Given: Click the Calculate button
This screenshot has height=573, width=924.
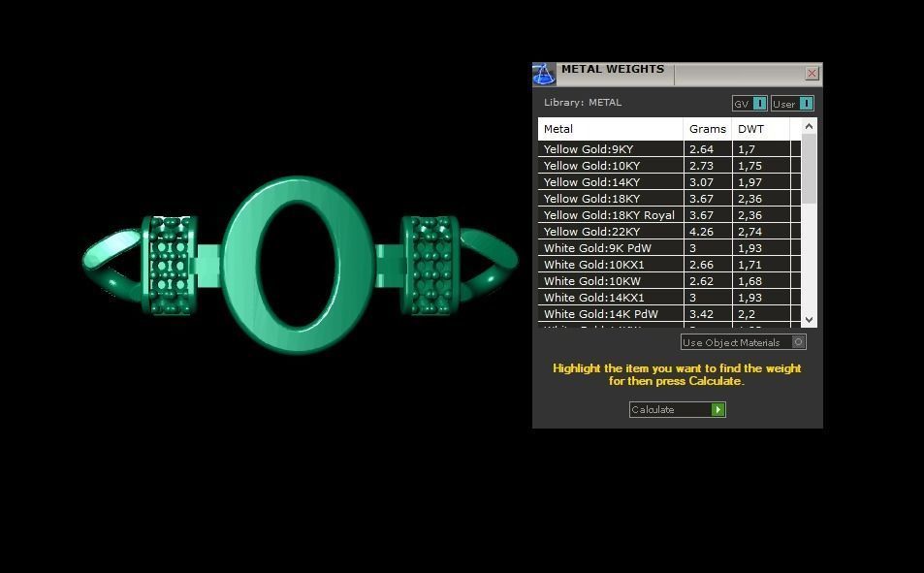Looking at the screenshot, I should (x=677, y=410).
